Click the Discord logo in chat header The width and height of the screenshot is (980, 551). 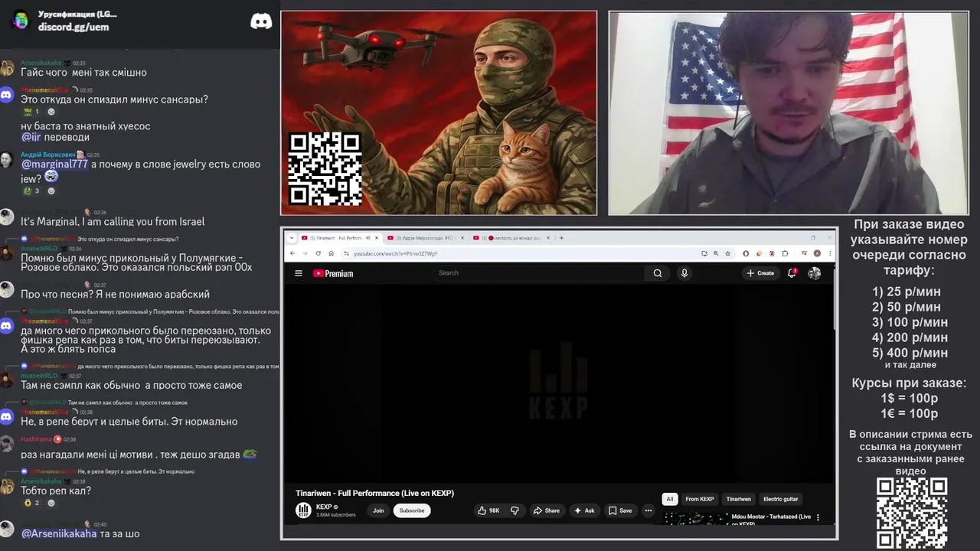pos(261,21)
